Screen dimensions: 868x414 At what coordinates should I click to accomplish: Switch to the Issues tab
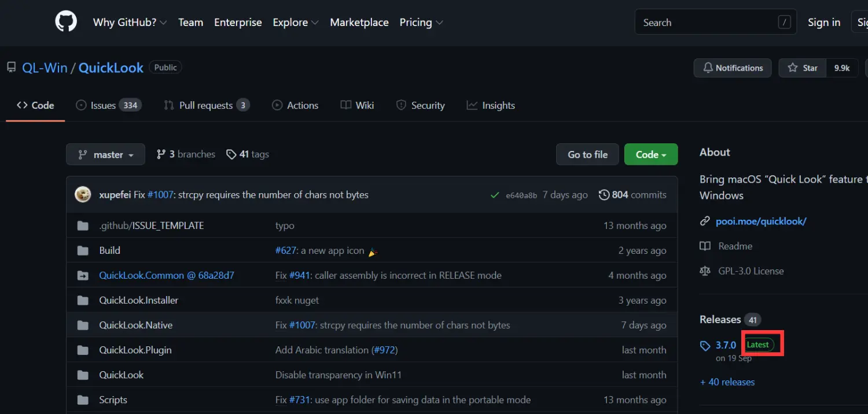click(108, 105)
